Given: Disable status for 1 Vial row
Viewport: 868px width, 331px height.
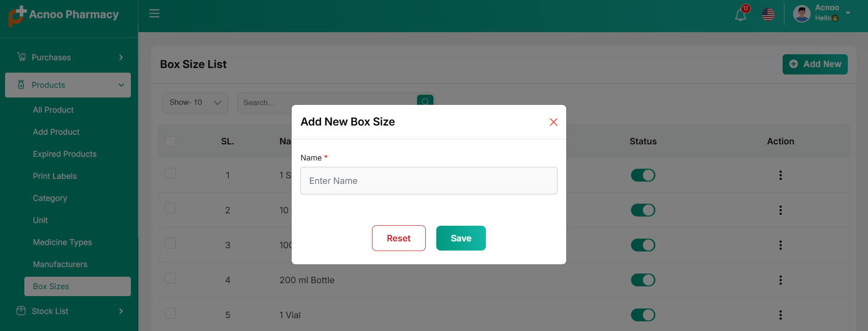Looking at the screenshot, I should (643, 315).
